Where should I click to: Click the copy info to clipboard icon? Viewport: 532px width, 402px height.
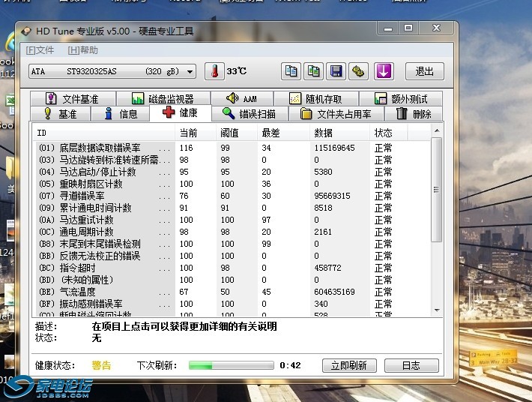click(x=291, y=71)
